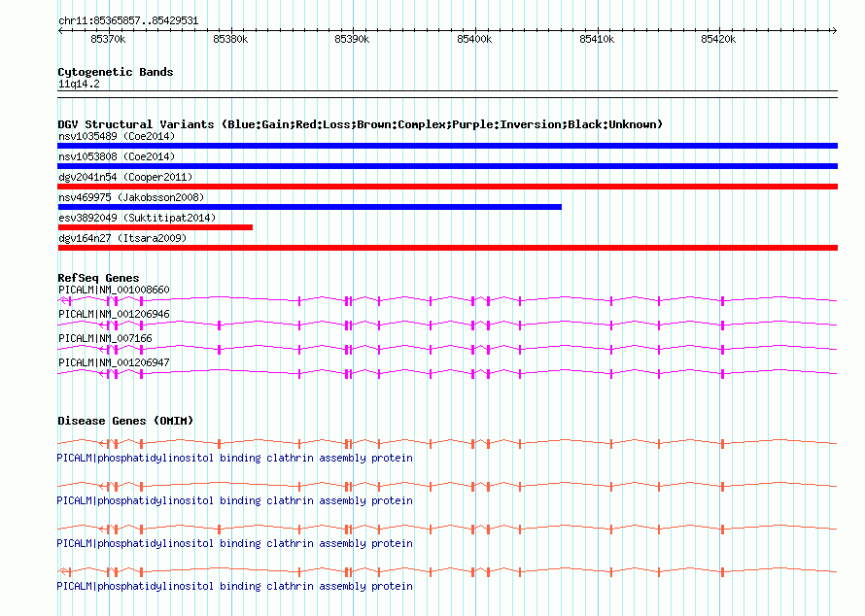Image resolution: width=865 pixels, height=616 pixels.
Task: Select the dgv164n27 (Itsara2009) red bar
Action: point(447,248)
